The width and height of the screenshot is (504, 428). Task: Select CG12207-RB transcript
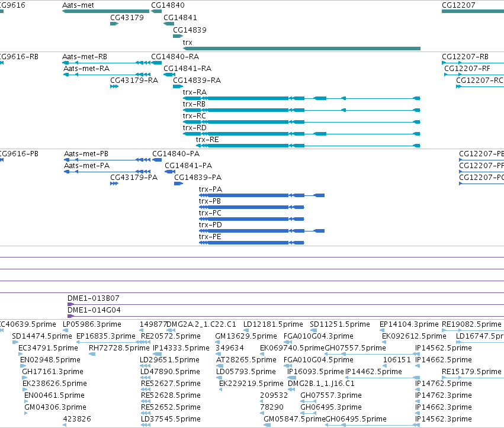[473, 63]
